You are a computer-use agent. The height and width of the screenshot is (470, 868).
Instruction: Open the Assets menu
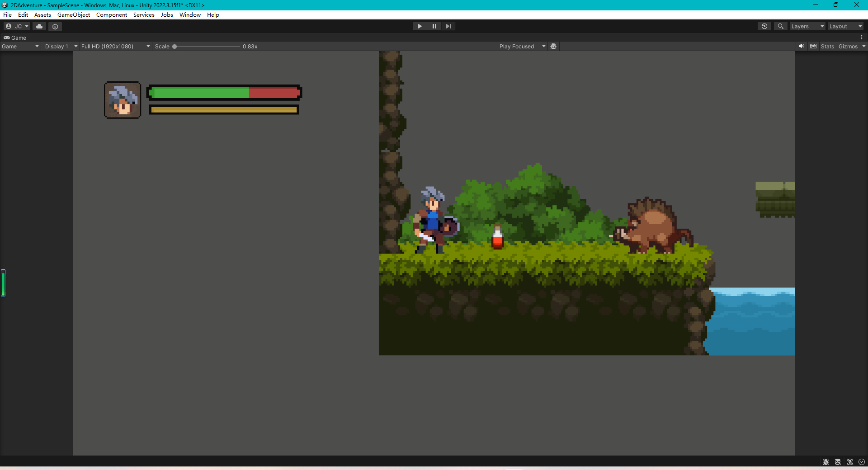point(42,15)
